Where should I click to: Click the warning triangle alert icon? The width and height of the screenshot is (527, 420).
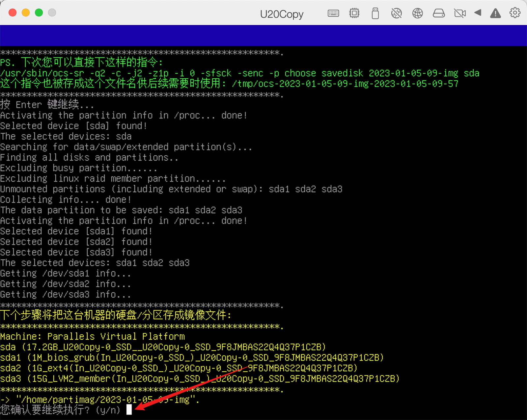[495, 13]
